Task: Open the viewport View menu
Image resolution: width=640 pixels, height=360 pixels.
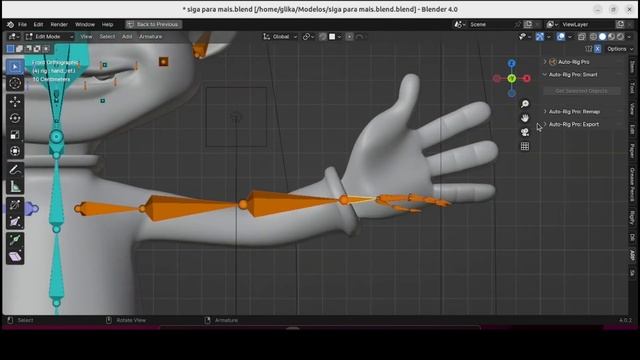Action: point(86,37)
